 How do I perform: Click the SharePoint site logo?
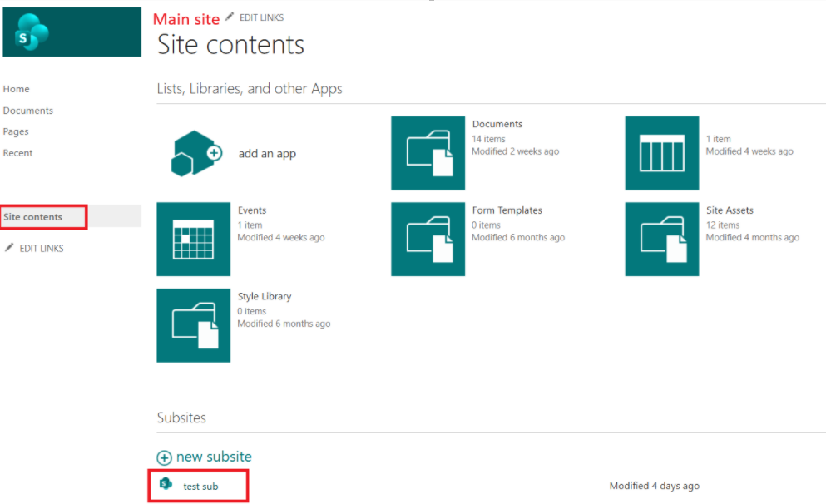point(72,32)
